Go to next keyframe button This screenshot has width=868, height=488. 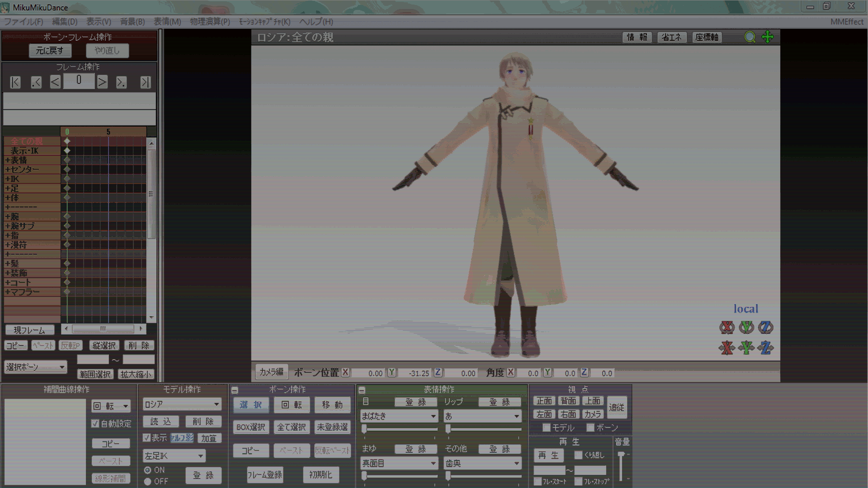click(x=121, y=82)
